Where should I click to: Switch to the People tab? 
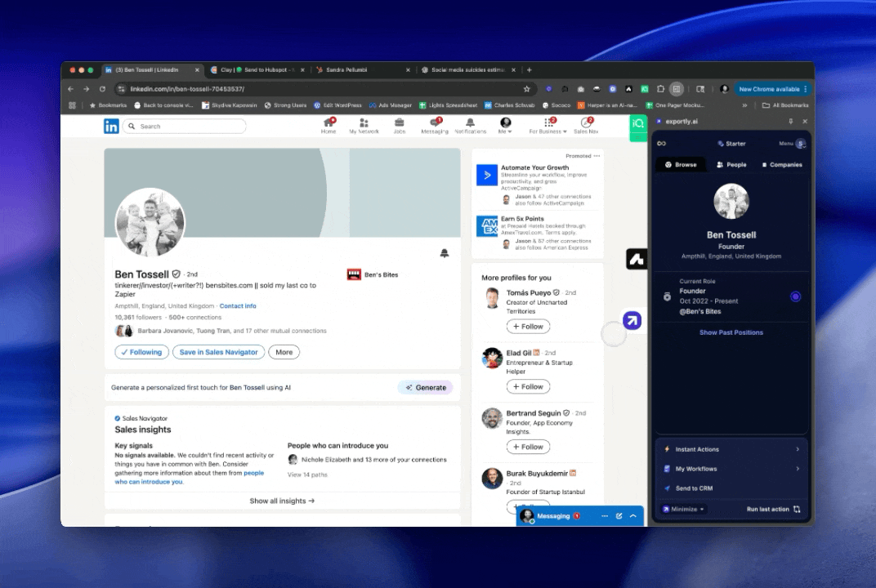point(731,165)
